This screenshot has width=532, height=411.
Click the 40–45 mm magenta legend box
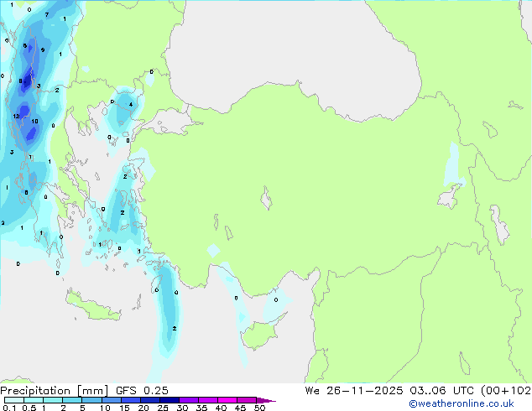click(227, 400)
